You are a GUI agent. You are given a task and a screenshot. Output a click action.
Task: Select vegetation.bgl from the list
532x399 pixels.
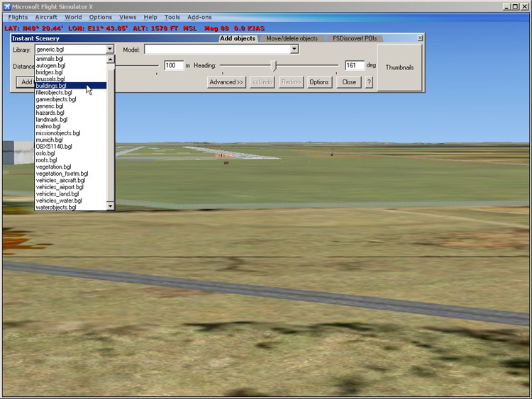click(x=70, y=167)
